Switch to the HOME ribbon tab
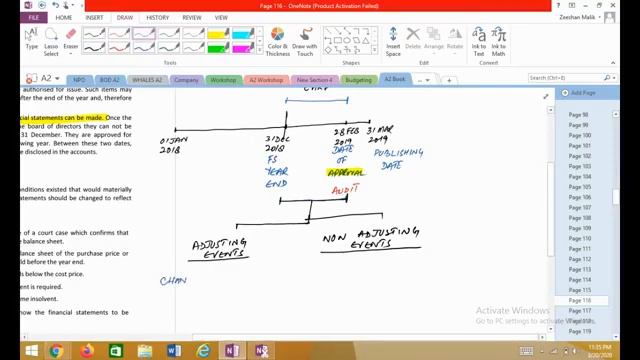The width and height of the screenshot is (640, 360). [x=64, y=18]
